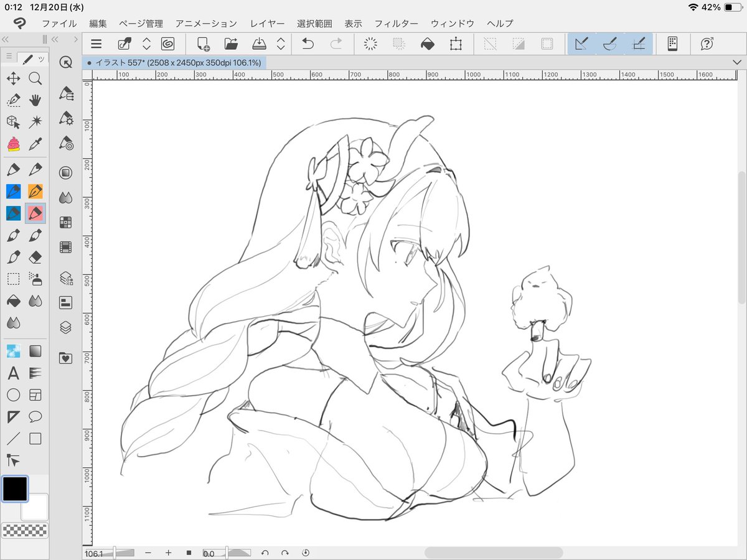This screenshot has height=560, width=747.
Task: Open the Layer palette stack icon
Action: click(66, 327)
